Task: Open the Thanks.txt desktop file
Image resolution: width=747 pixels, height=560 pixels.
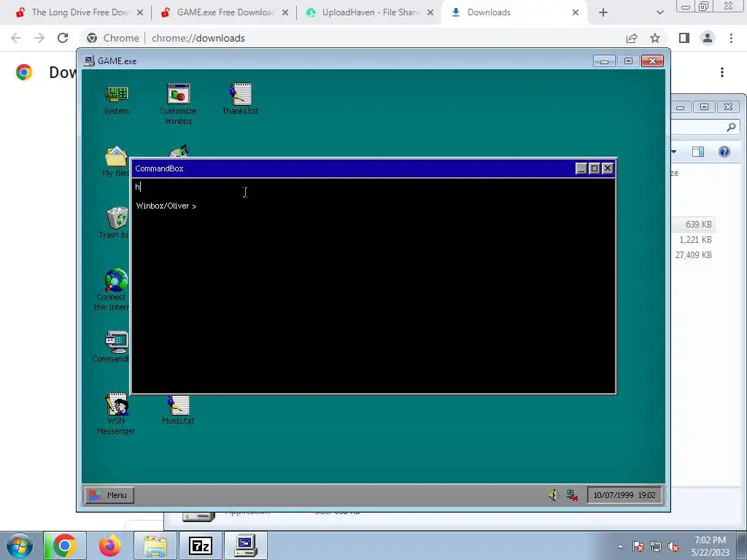Action: (240, 99)
